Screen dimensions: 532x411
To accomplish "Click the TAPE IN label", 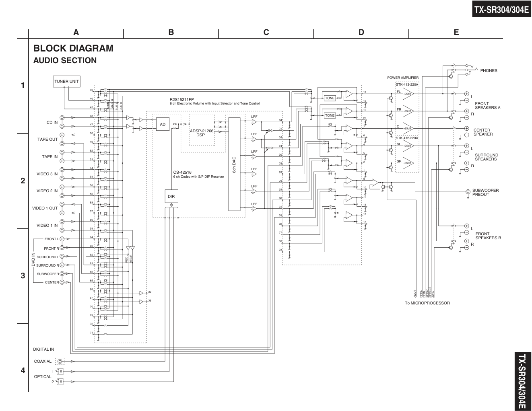I will (x=50, y=157).
